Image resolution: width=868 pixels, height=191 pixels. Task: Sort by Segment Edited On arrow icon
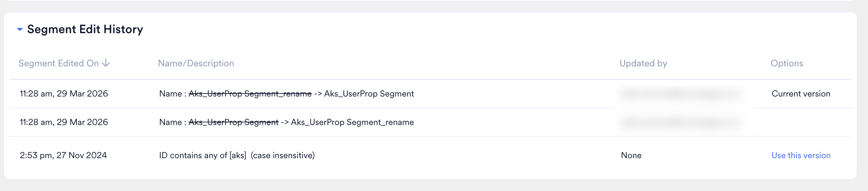point(106,63)
